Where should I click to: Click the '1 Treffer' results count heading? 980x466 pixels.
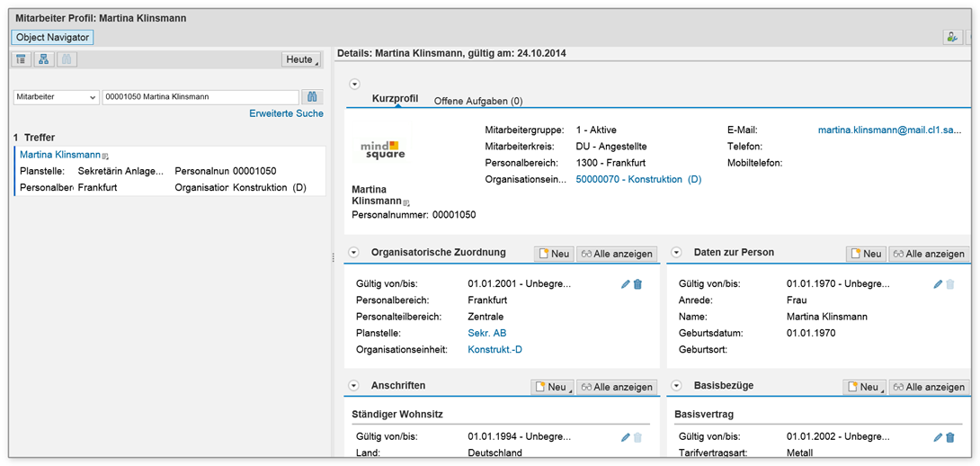pyautogui.click(x=34, y=137)
